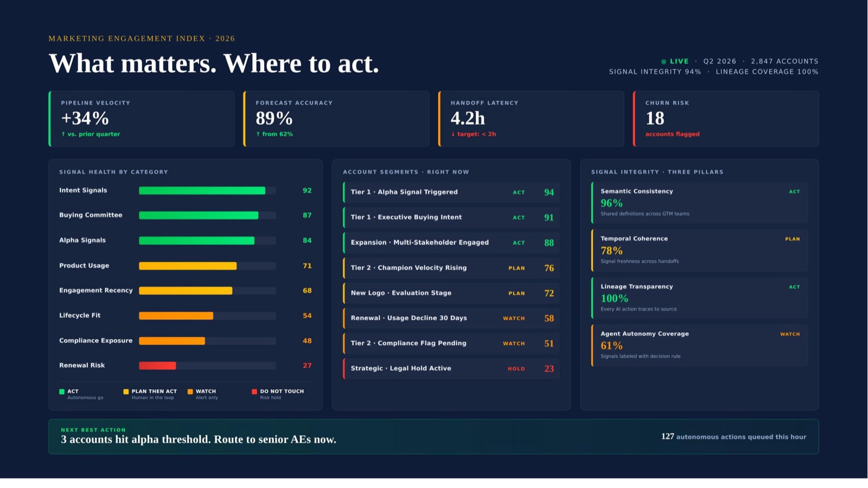Click the yellow PLAN THEN ACT legend swatch

pos(126,391)
